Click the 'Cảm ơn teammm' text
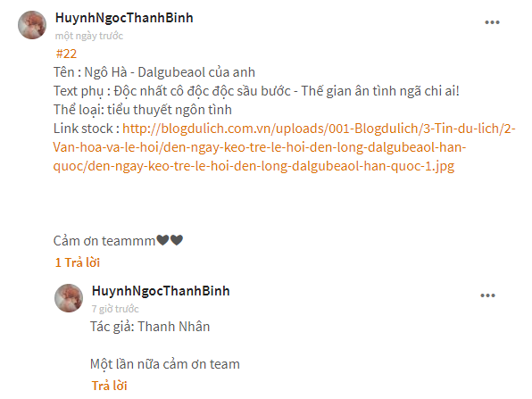This screenshot has height=399, width=532. tap(104, 240)
